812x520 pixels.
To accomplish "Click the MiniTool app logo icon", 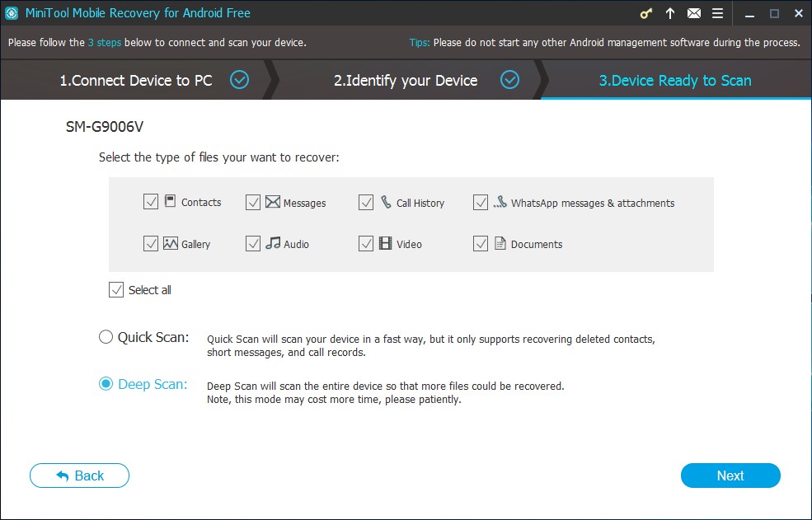I will 11,13.
